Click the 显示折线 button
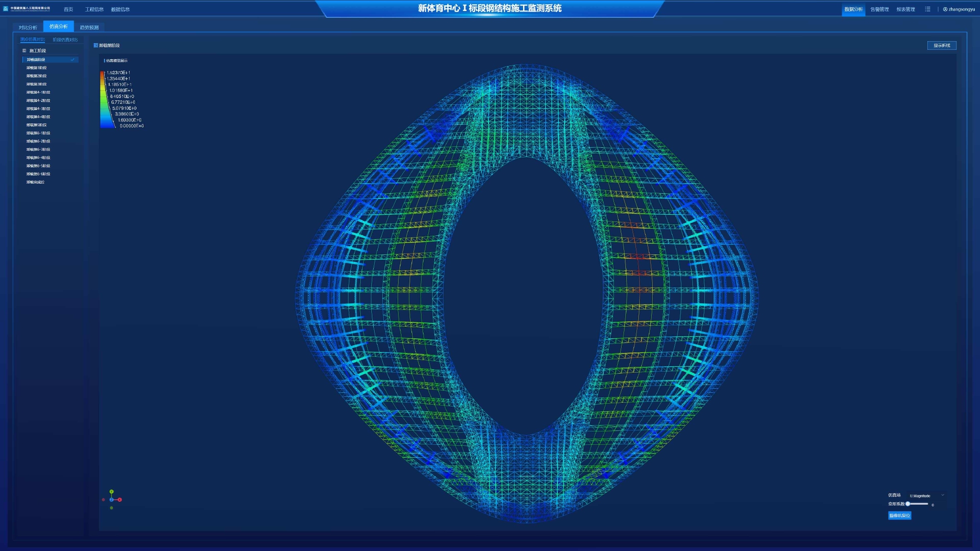This screenshot has width=980, height=551. click(x=941, y=45)
